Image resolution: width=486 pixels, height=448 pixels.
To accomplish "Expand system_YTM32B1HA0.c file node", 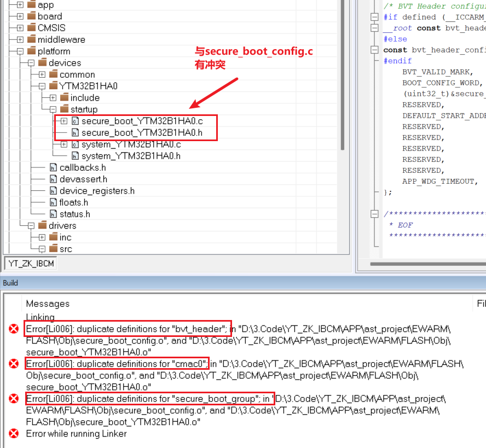I will click(64, 144).
